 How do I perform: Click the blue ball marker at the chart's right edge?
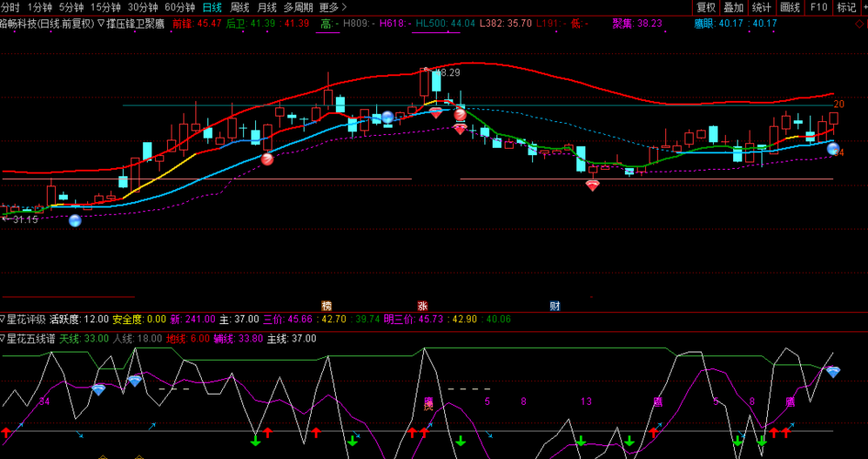coord(833,149)
